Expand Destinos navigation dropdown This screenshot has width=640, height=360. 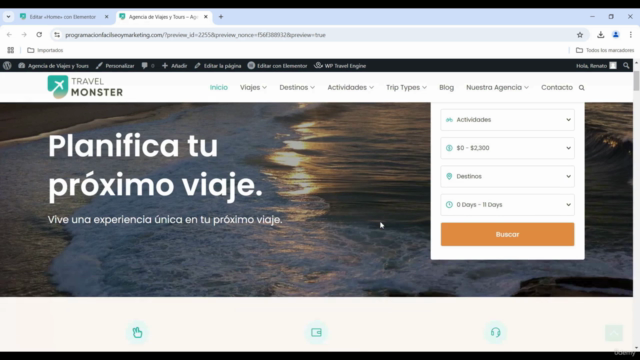click(297, 87)
